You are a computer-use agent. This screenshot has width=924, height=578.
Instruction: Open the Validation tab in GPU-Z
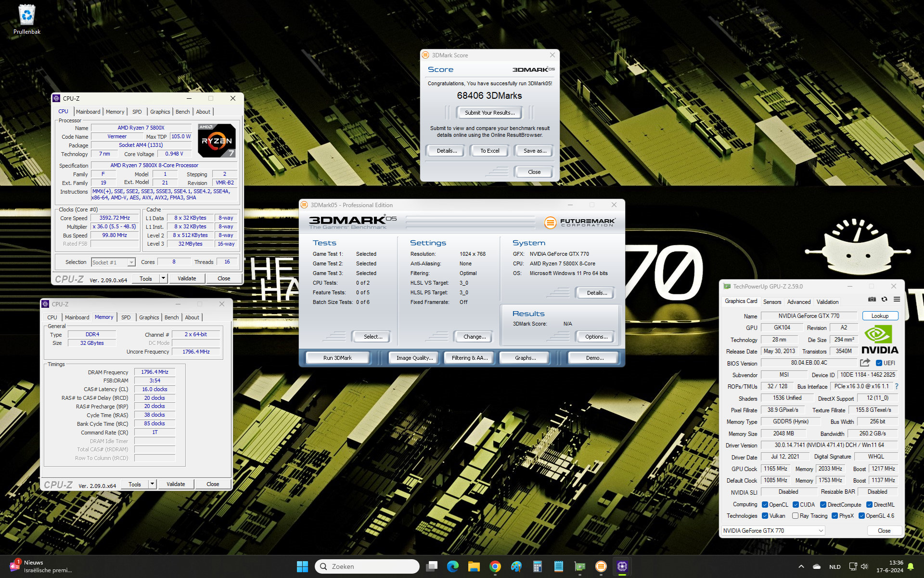(x=827, y=302)
